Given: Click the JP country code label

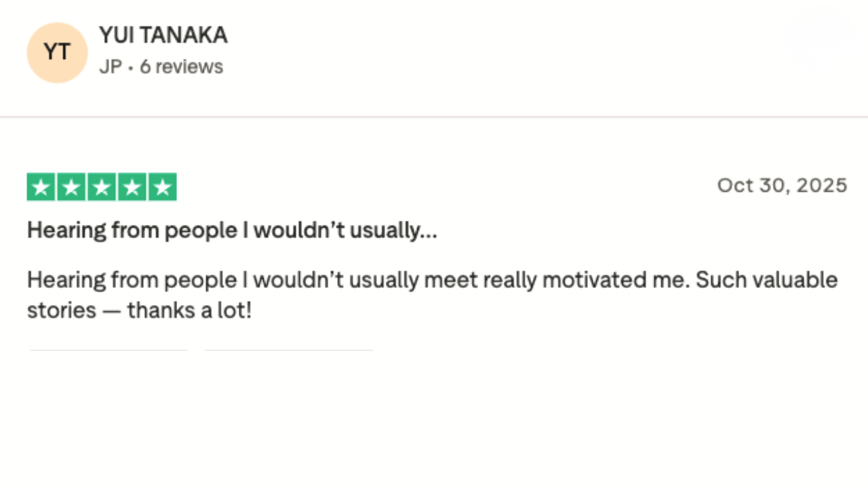Looking at the screenshot, I should (111, 67).
